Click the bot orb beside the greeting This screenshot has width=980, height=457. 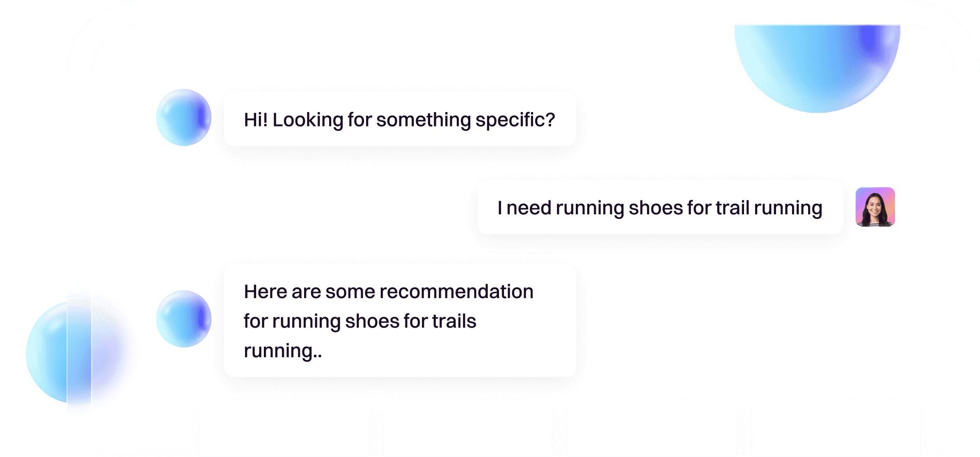coord(183,117)
